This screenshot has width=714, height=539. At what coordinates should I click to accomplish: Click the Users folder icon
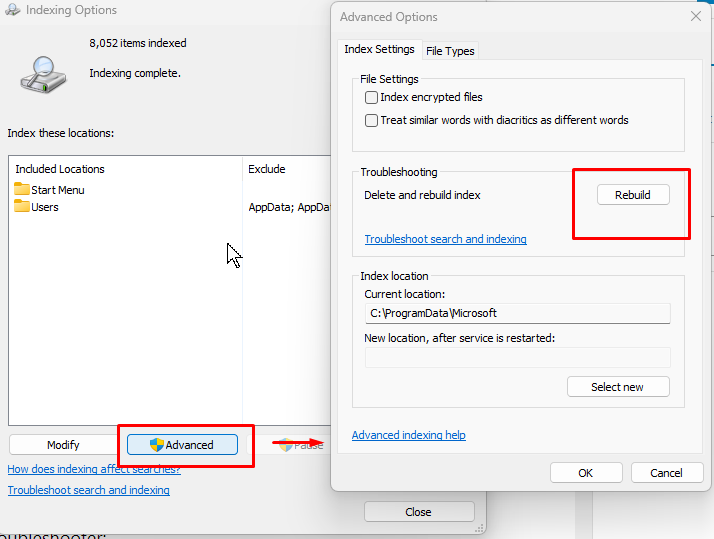[22, 207]
